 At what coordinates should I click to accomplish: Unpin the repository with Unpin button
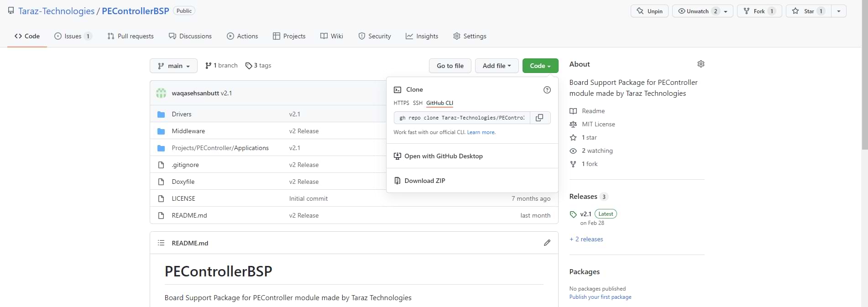[x=649, y=11]
